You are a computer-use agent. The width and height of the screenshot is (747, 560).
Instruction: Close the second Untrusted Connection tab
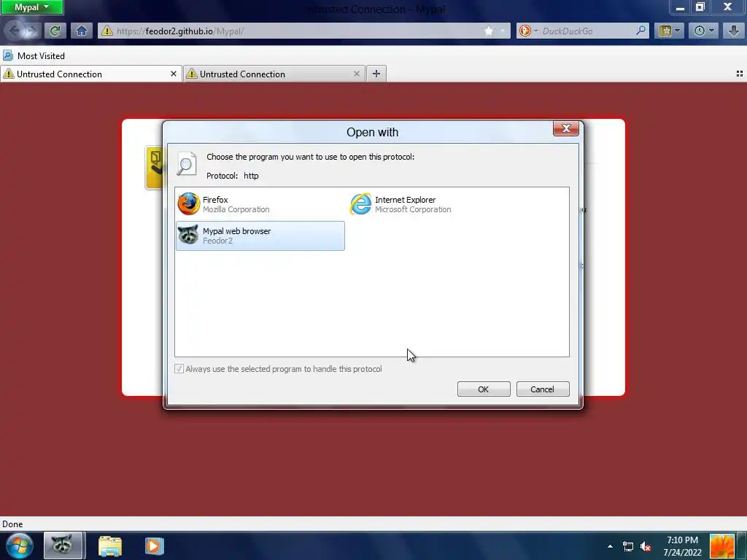tap(356, 74)
